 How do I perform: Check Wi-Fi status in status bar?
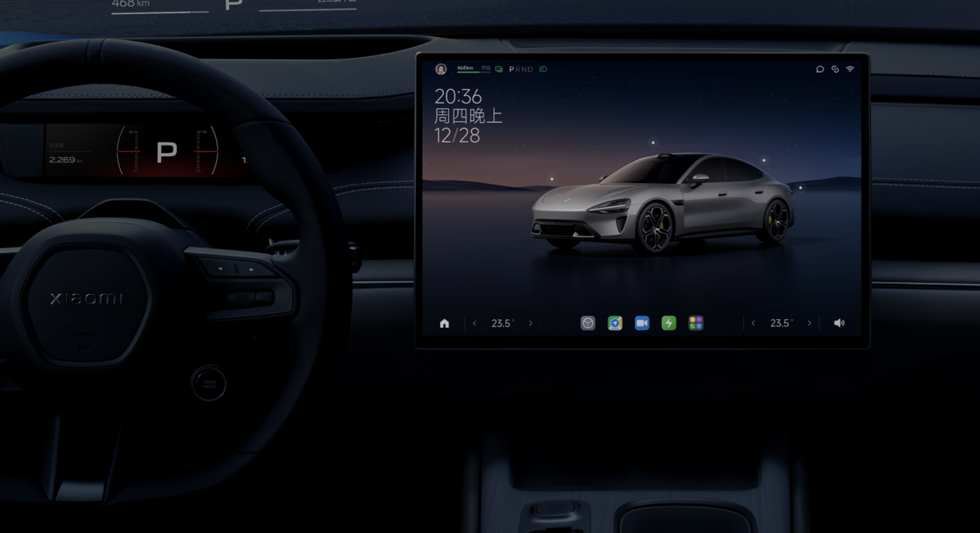pyautogui.click(x=850, y=69)
